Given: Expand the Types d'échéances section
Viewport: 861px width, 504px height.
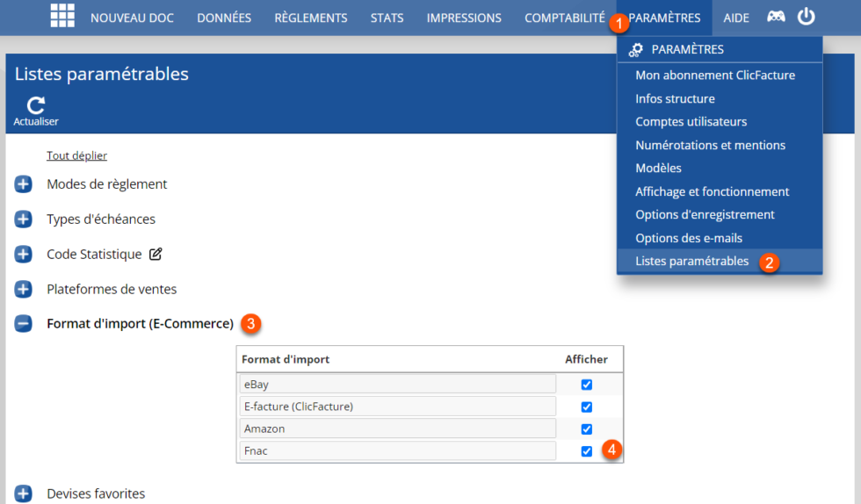Looking at the screenshot, I should point(24,220).
